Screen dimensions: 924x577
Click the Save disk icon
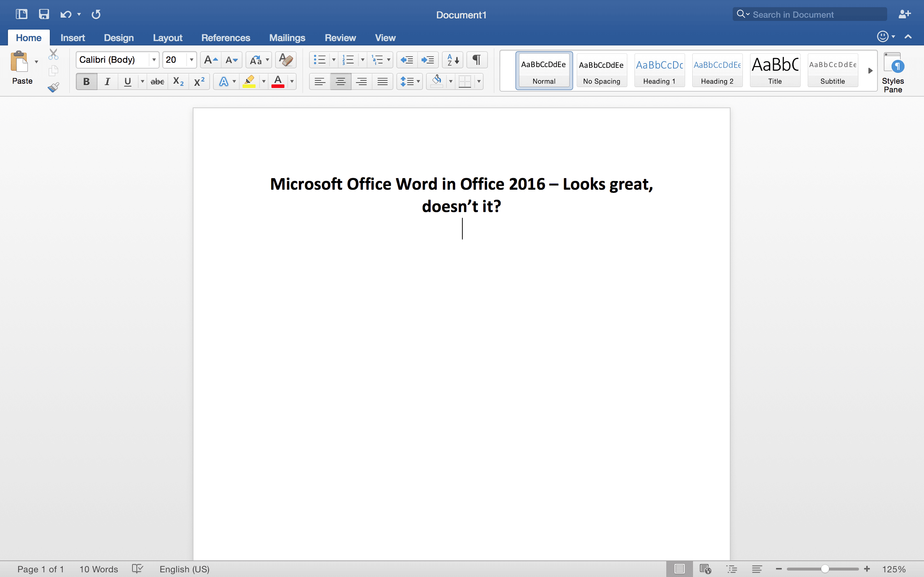(44, 14)
